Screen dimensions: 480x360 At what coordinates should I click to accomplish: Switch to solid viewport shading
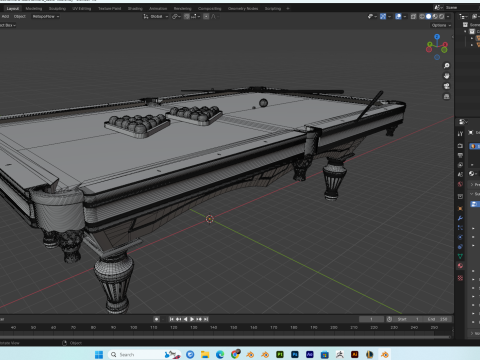tap(429, 16)
